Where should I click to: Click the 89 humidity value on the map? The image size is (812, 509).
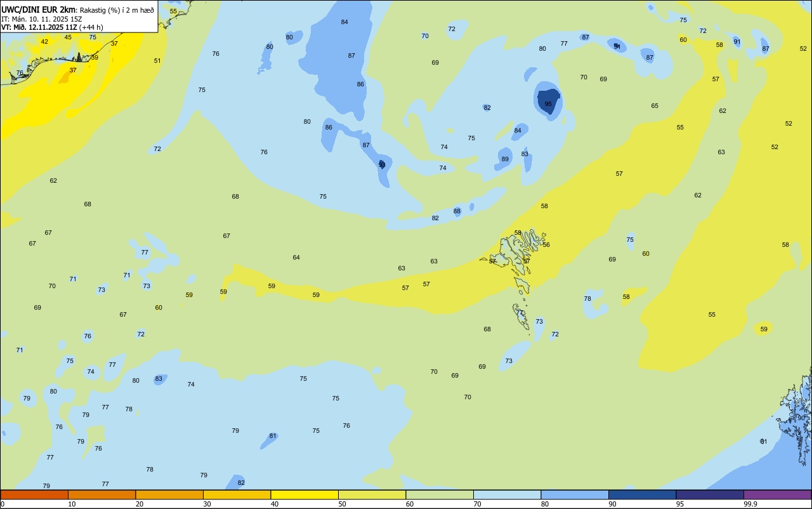[505, 159]
